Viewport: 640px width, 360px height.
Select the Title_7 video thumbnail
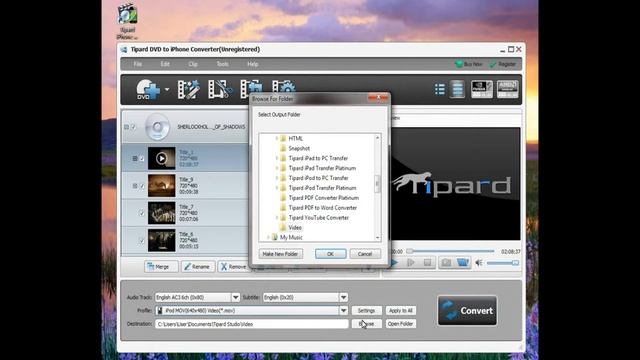click(162, 213)
